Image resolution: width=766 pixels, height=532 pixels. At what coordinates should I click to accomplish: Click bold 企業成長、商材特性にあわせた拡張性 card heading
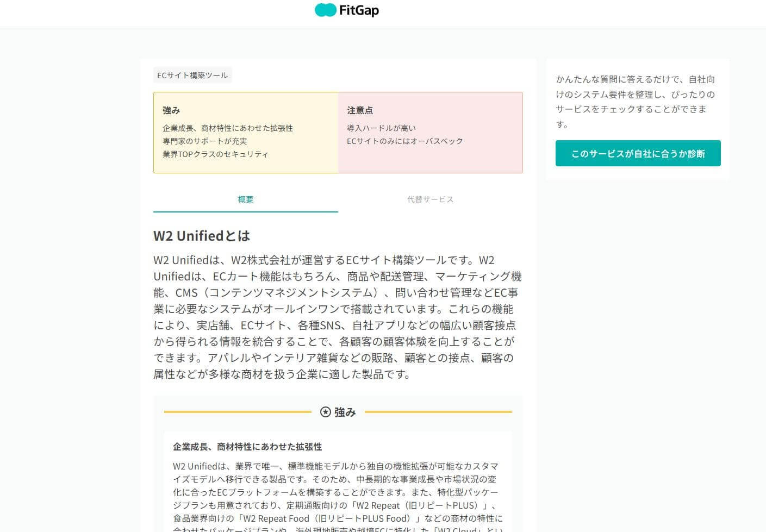point(247,447)
